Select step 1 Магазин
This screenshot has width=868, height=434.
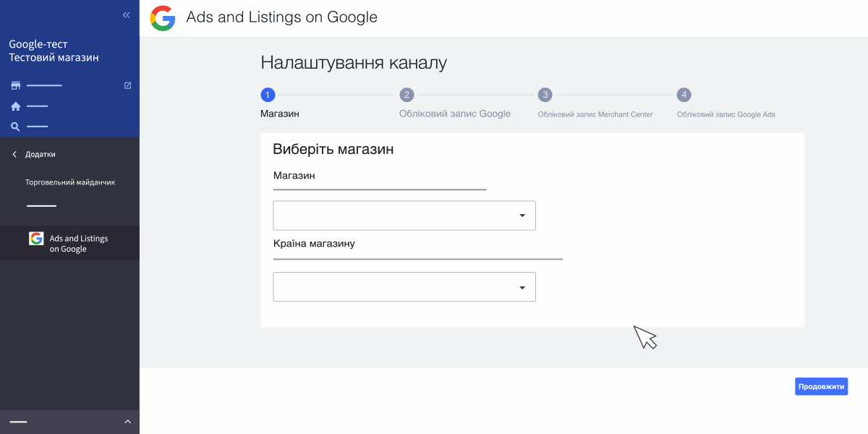point(268,95)
